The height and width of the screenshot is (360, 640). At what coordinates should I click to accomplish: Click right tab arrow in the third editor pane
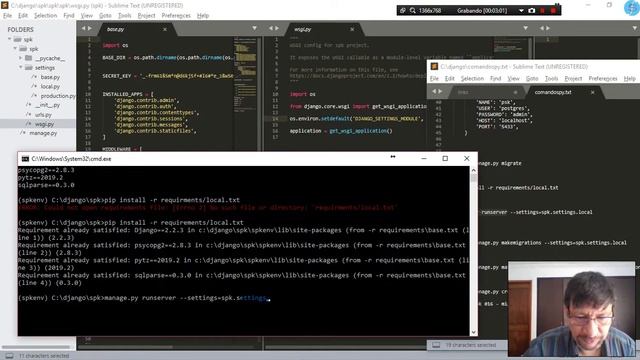click(x=548, y=28)
